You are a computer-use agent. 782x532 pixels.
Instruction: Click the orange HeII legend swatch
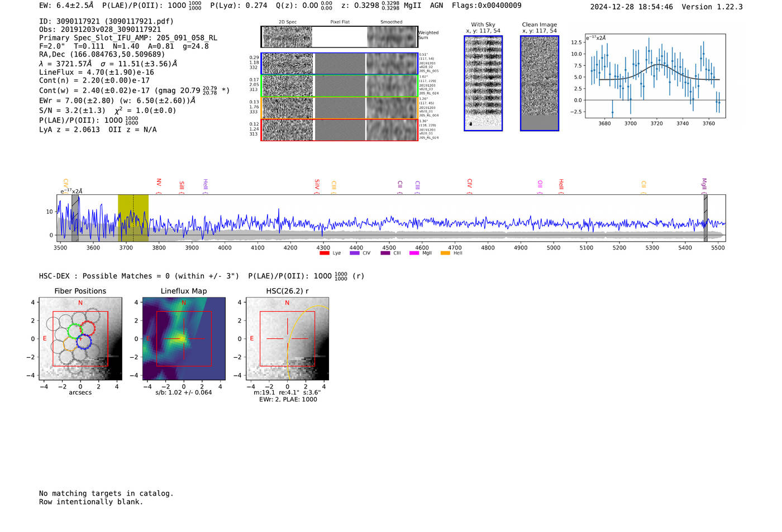(445, 253)
